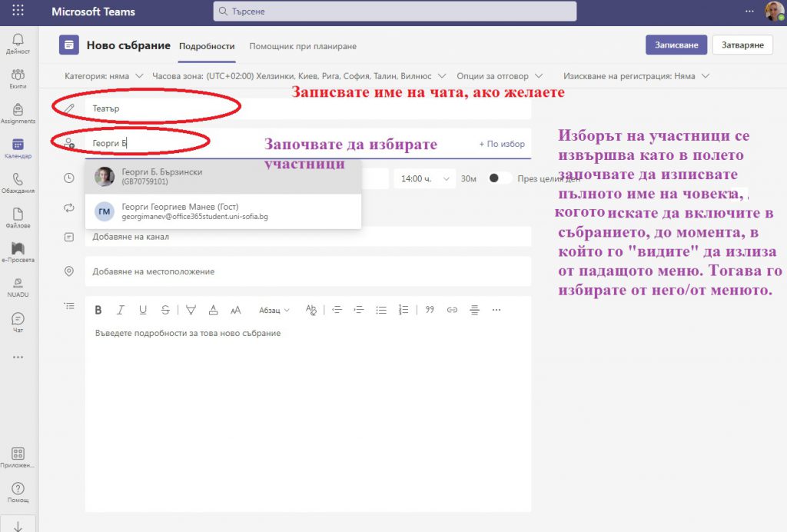Open Calls (Обаждания) sidebar icon
This screenshot has height=532, width=787.
coord(18,182)
